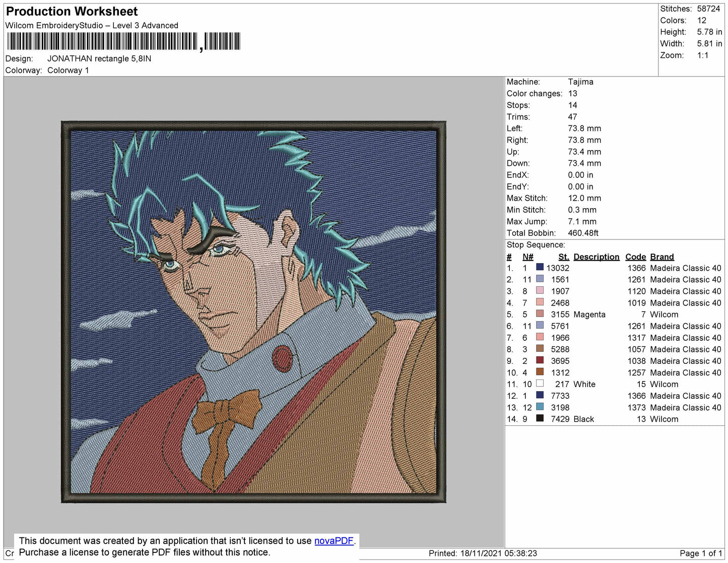Open the novaPDF link in the notice

click(x=334, y=541)
